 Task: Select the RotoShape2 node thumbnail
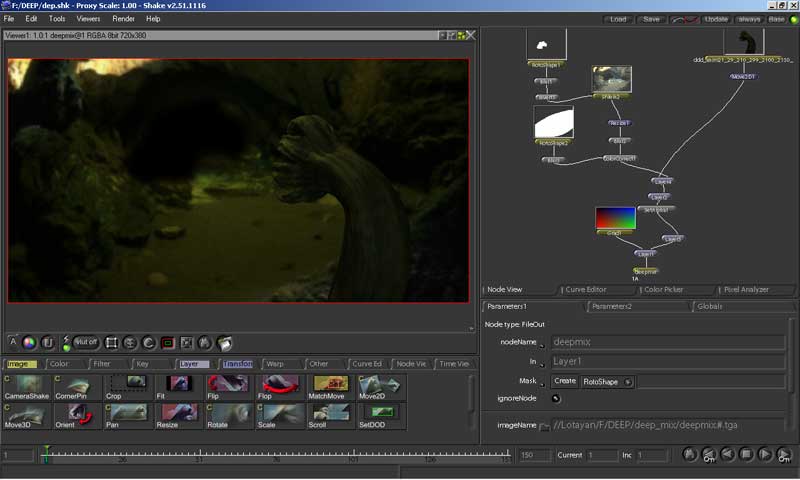click(x=554, y=122)
